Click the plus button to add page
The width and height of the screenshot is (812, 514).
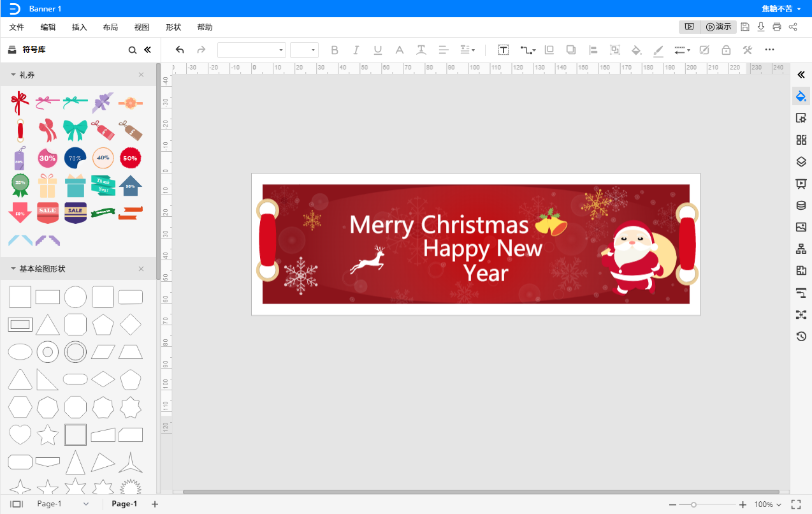(154, 504)
